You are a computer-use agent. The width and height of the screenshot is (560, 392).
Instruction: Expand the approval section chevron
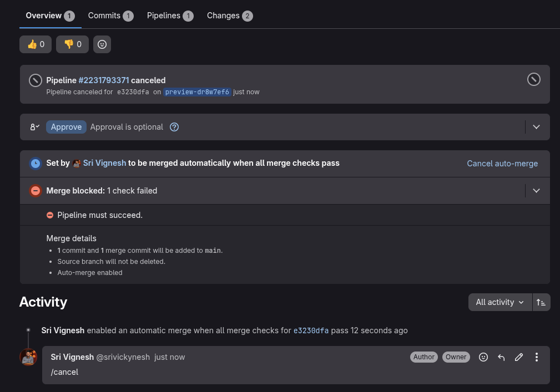pos(536,127)
